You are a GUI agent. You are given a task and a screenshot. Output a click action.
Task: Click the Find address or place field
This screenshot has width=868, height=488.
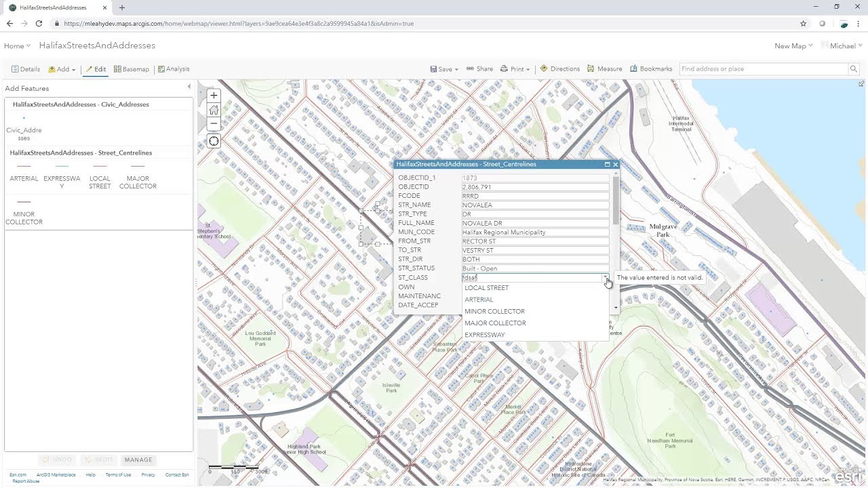764,69
